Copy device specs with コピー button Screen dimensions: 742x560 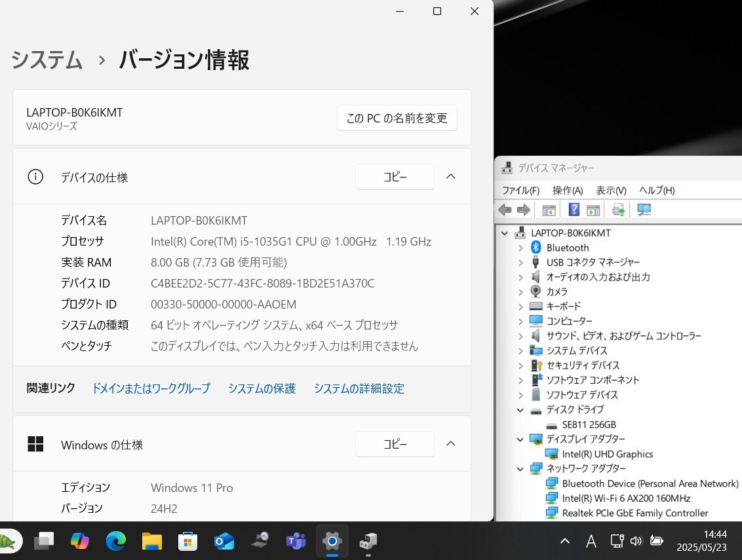tap(395, 176)
